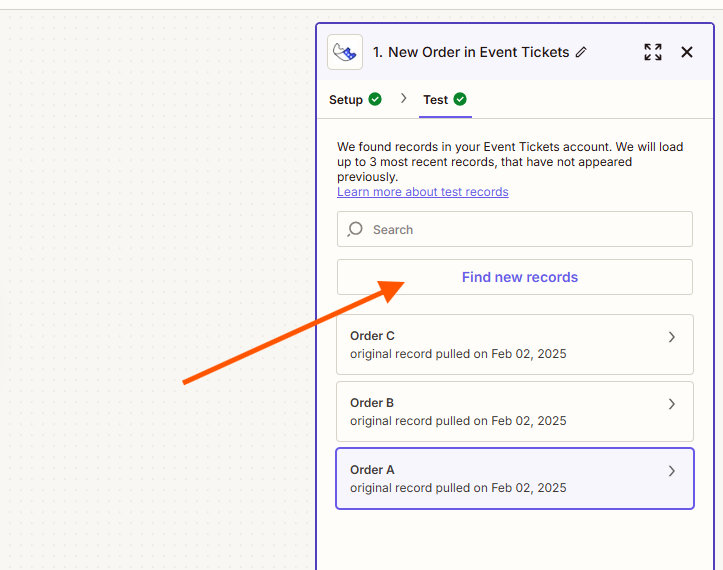Expand Order A record details chevron
Screen dimensions: 723x570
tap(672, 471)
